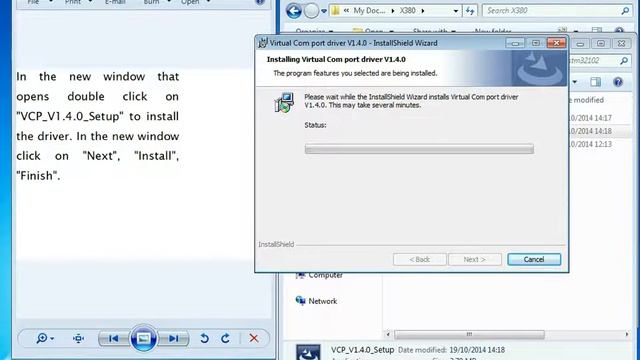
Task: Open Network in the navigation pane
Action: [322, 301]
